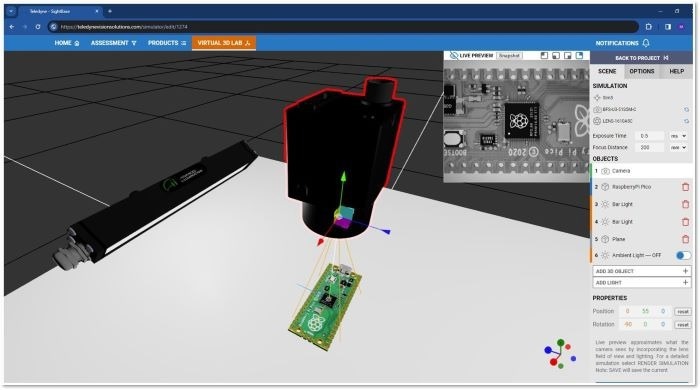Open the Focus Distance unit dropdown

678,147
